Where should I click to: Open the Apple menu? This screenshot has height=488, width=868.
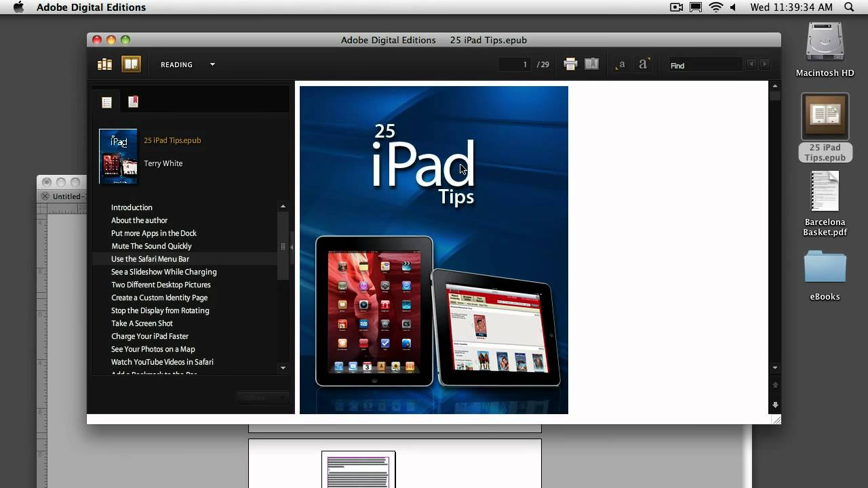[x=18, y=7]
